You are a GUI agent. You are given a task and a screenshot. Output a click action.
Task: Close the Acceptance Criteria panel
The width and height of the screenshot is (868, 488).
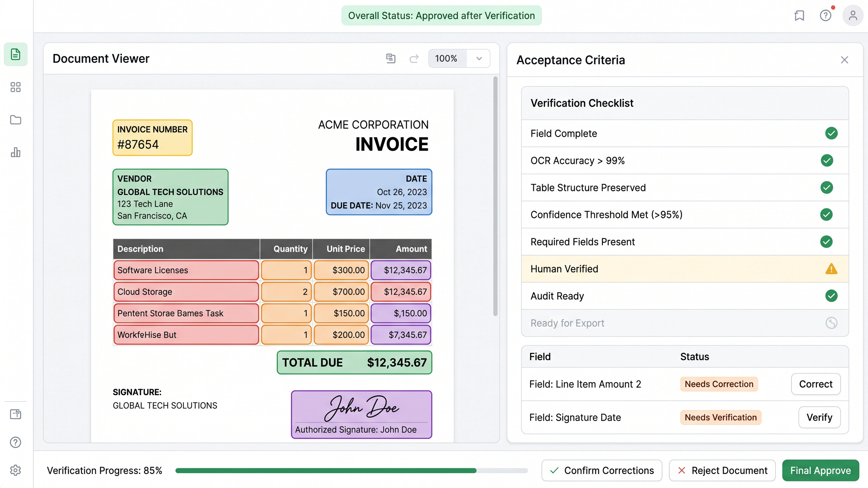pos(844,60)
